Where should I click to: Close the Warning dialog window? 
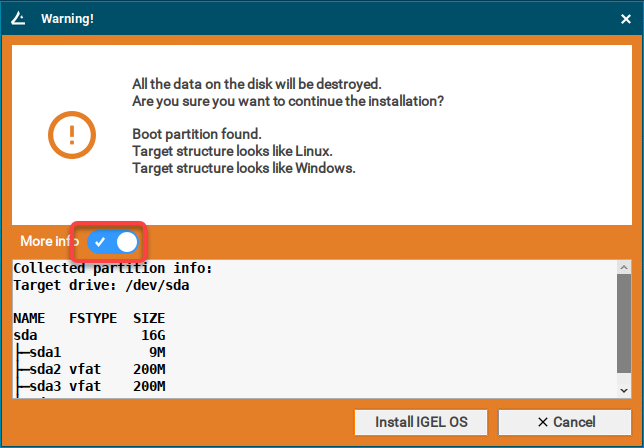coord(621,19)
